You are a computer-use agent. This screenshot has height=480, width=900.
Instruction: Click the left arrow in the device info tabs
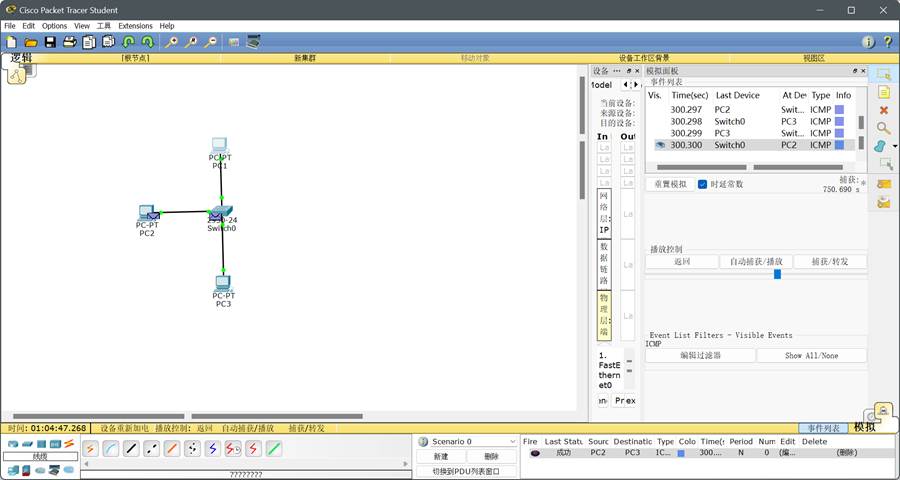click(x=625, y=85)
